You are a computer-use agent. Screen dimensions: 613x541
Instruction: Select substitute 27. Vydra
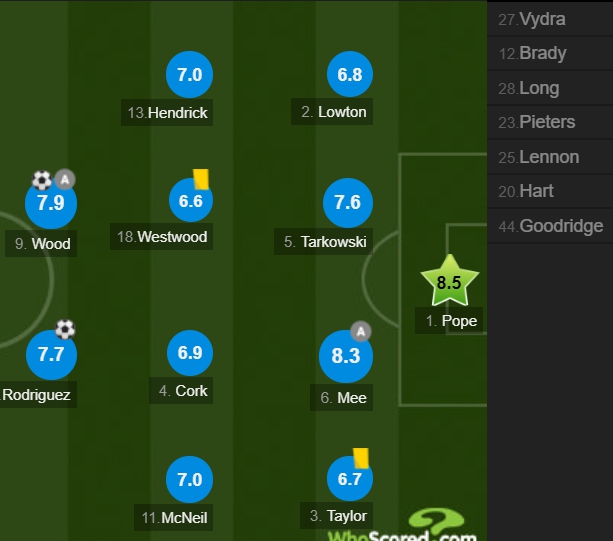(550, 19)
